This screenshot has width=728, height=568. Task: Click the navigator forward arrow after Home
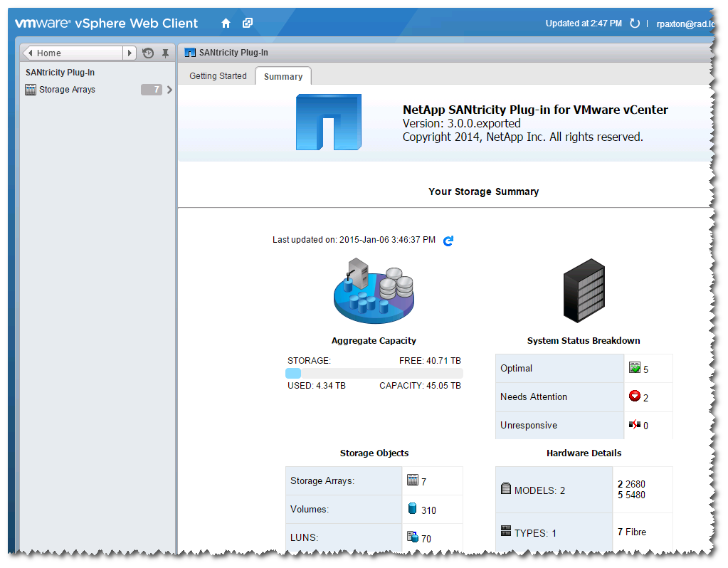(129, 53)
